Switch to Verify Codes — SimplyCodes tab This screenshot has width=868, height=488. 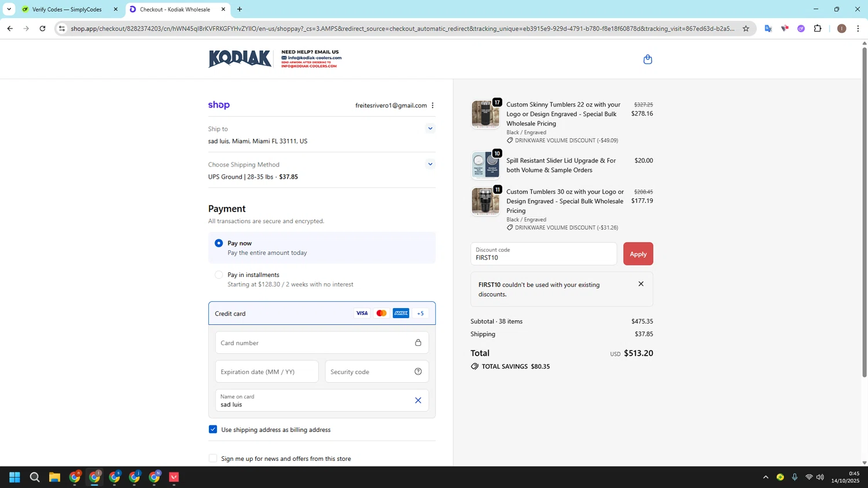click(67, 9)
